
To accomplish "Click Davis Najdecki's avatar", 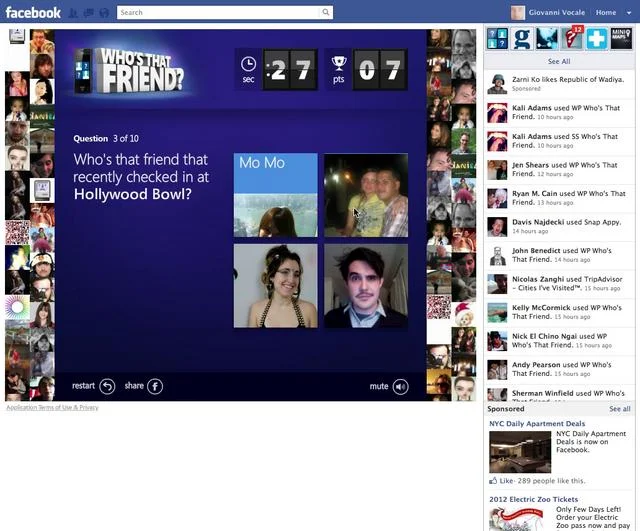I will pyautogui.click(x=497, y=227).
